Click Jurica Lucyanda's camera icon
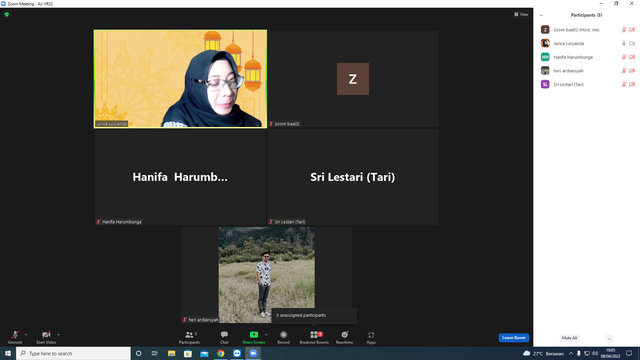Image resolution: width=640 pixels, height=360 pixels. click(632, 43)
